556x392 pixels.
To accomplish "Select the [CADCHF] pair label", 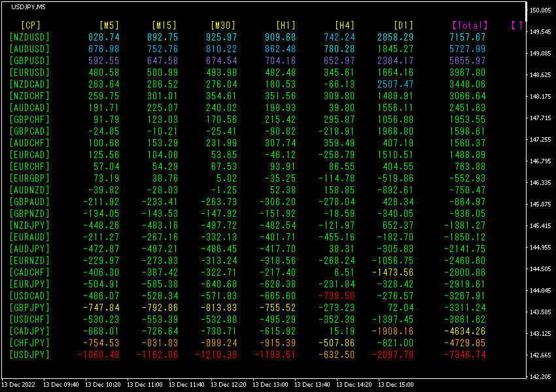I will pos(29,272).
